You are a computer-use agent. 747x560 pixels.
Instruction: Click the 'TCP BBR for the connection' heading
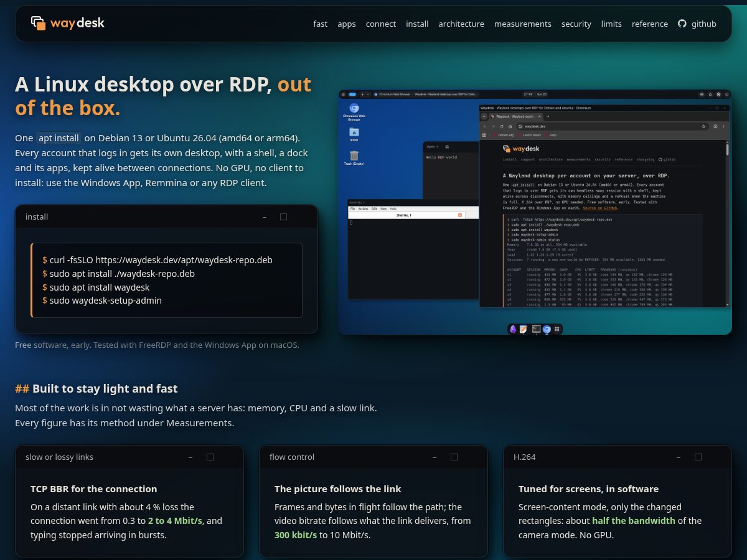(x=94, y=489)
